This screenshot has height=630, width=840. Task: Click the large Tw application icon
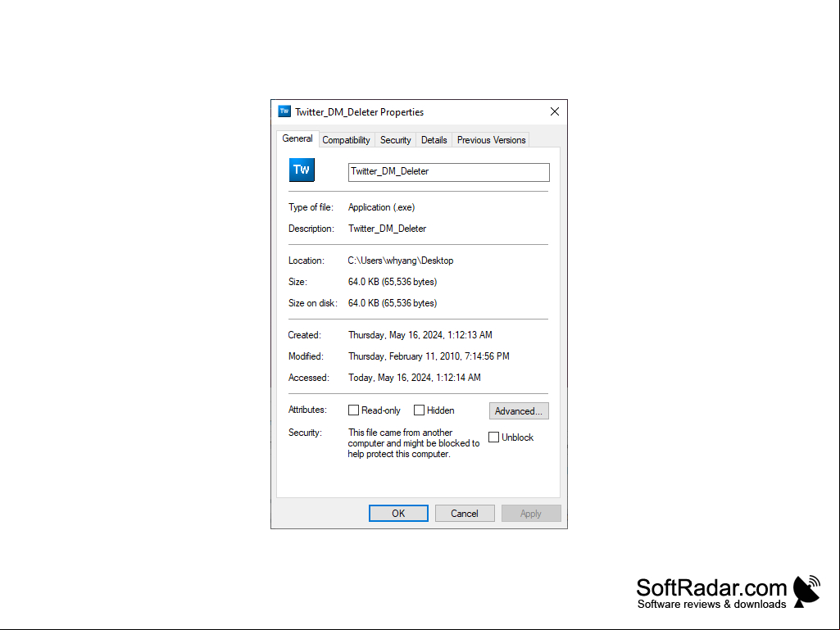coord(302,170)
